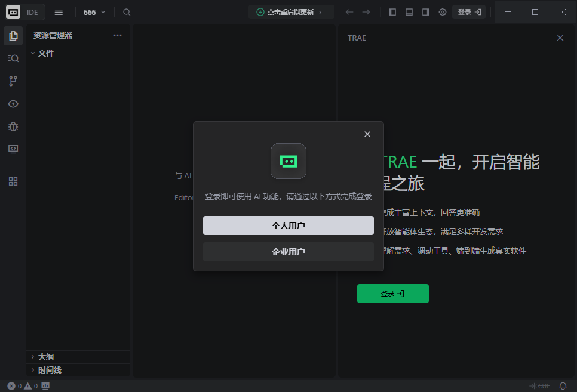The image size is (577, 392).
Task: Go back with the left arrow
Action: tap(349, 12)
